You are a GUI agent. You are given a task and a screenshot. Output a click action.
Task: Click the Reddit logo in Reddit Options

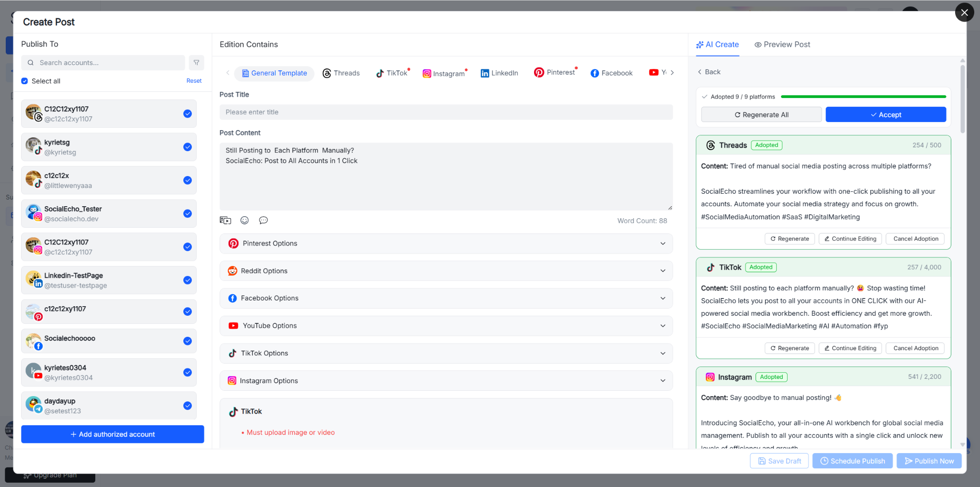tap(233, 271)
